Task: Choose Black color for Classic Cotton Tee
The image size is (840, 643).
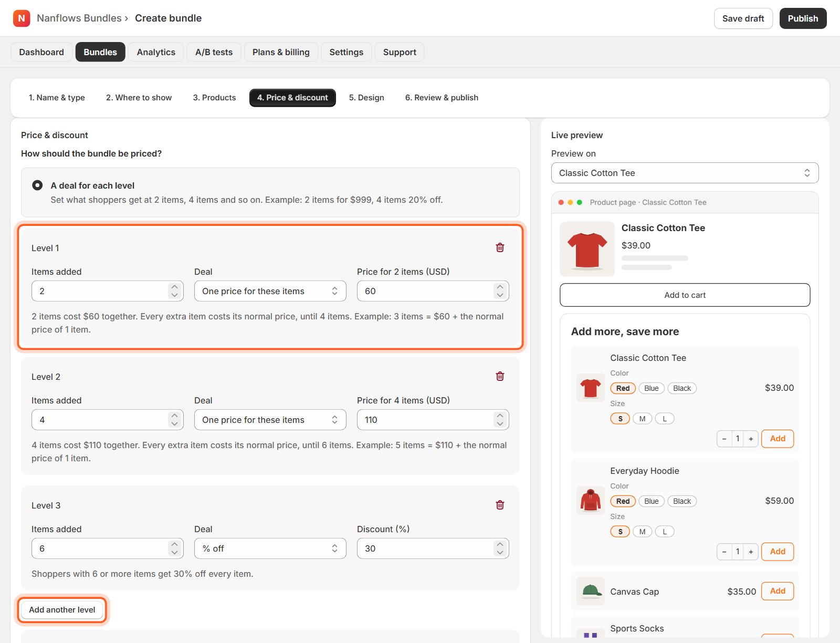Action: pos(682,388)
